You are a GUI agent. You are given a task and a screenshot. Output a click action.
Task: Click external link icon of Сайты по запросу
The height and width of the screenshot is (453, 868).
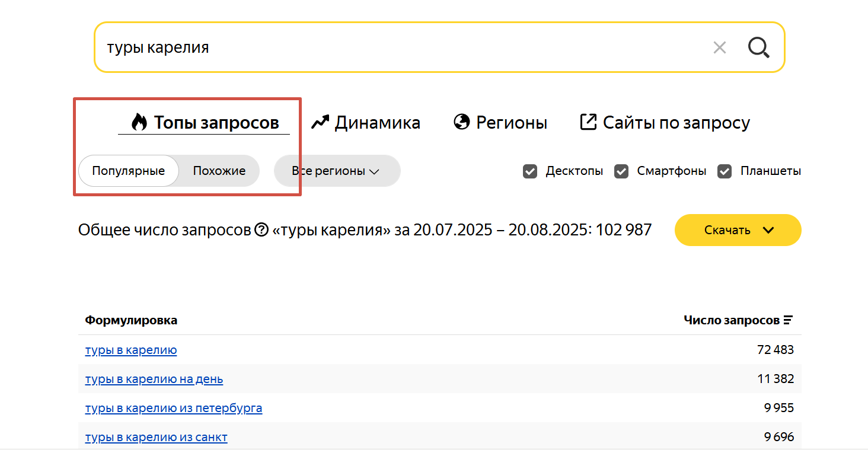point(588,122)
